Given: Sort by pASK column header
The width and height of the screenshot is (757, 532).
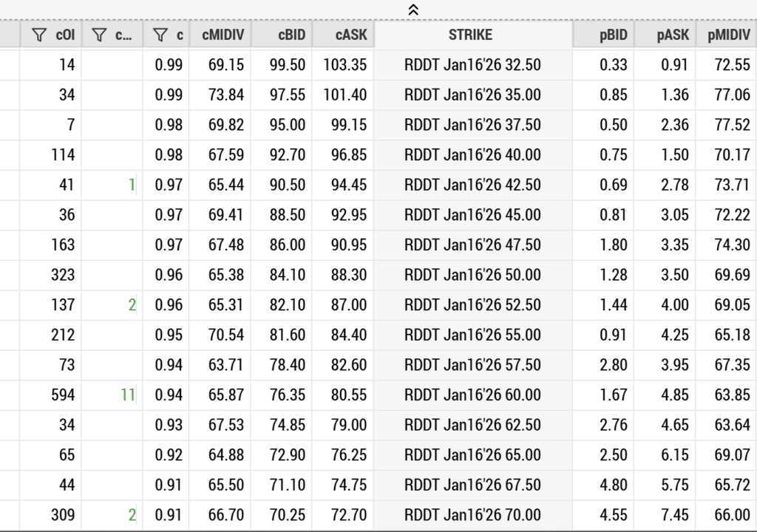Looking at the screenshot, I should (673, 35).
